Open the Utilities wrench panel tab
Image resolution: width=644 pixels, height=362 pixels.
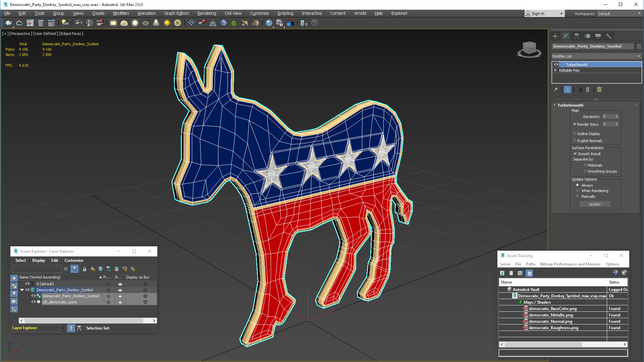609,36
